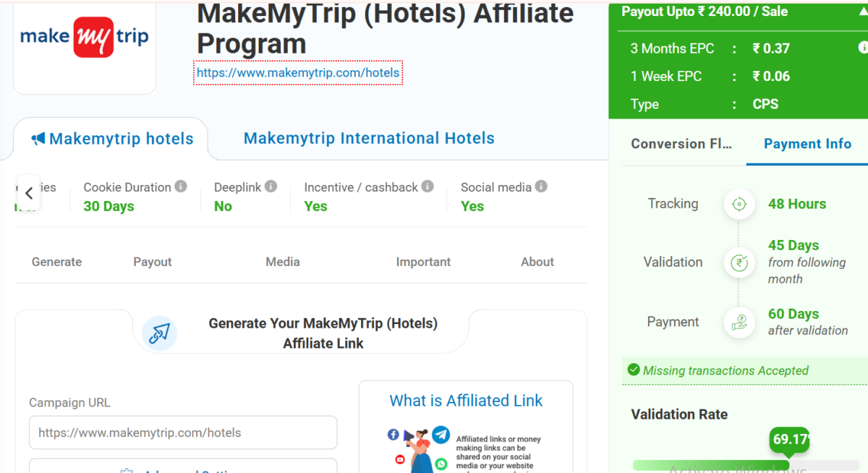The width and height of the screenshot is (868, 473).
Task: Click the 3 Months EPC info icon
Action: click(x=862, y=48)
